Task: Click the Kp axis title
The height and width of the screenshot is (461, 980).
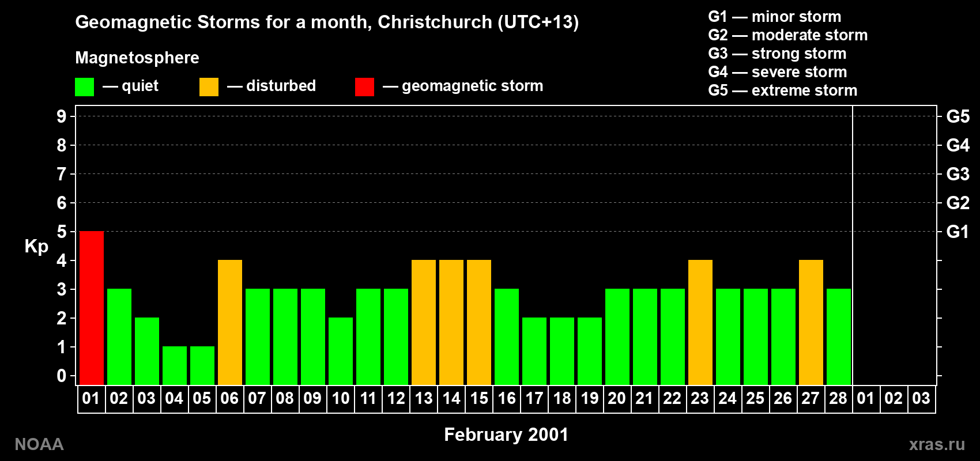Action: (x=36, y=247)
